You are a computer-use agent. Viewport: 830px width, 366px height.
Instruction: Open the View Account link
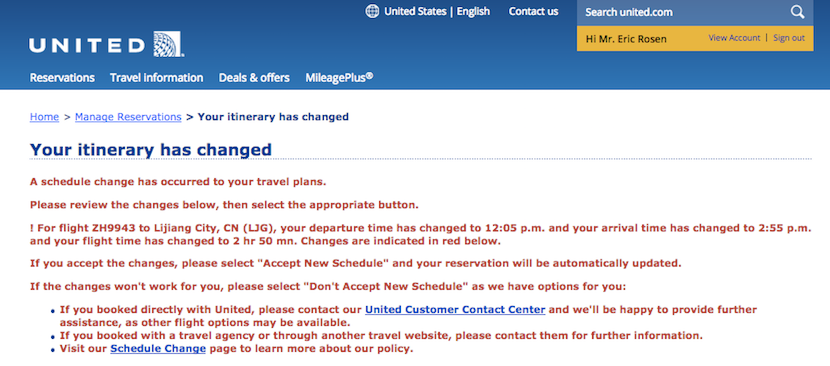[734, 38]
